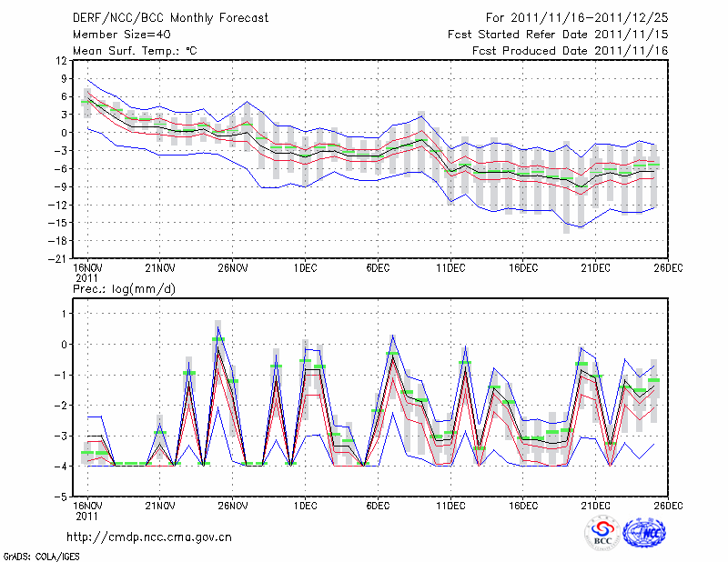The height and width of the screenshot is (562, 728).
Task: Click the BCC logo
Action: (x=602, y=532)
